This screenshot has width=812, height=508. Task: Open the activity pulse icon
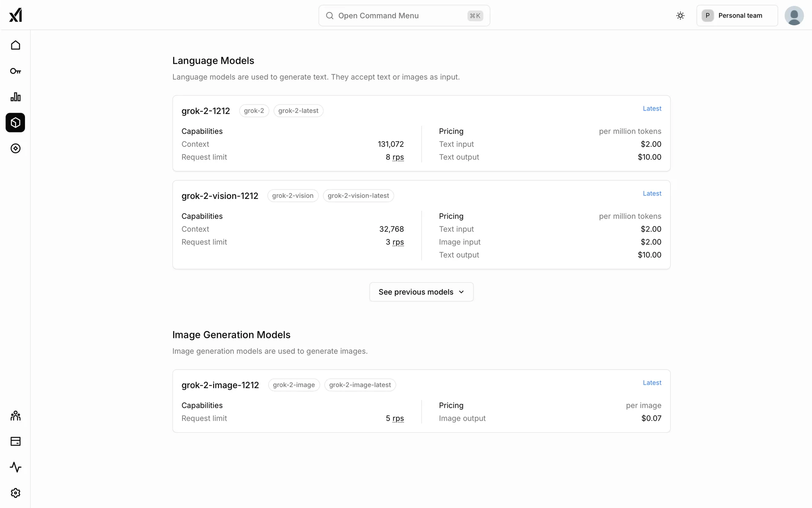[x=16, y=467]
